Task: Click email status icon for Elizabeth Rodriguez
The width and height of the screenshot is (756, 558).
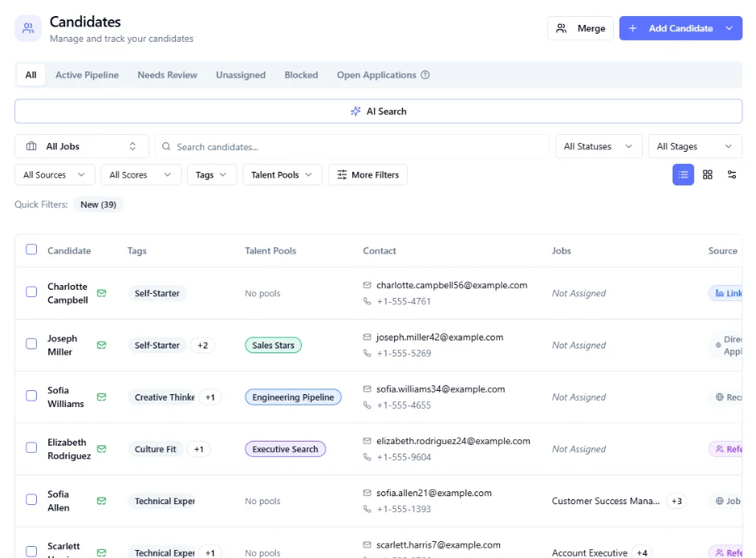Action: click(101, 449)
